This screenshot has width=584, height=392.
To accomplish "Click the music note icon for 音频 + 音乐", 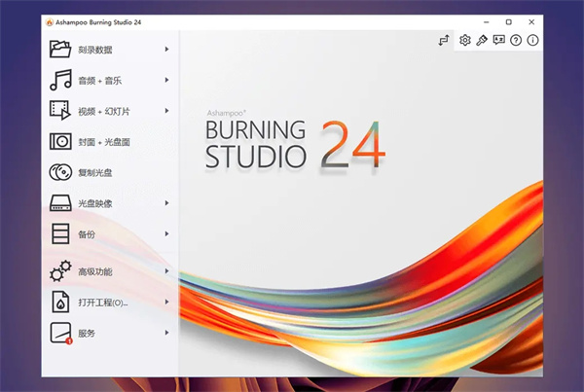I will [x=60, y=80].
